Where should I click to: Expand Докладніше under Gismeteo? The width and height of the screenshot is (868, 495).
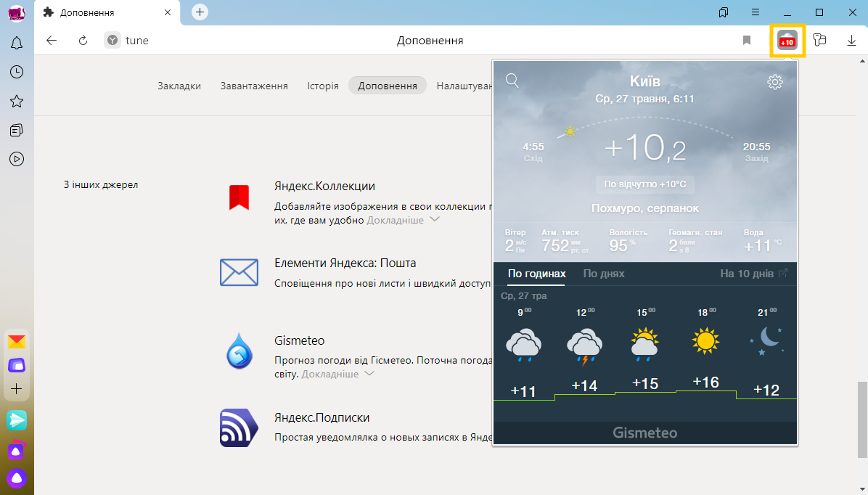[x=337, y=374]
